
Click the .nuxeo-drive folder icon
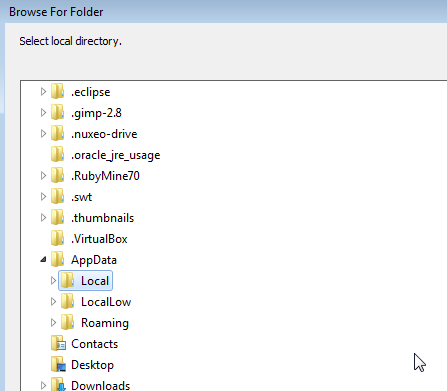[x=57, y=133]
